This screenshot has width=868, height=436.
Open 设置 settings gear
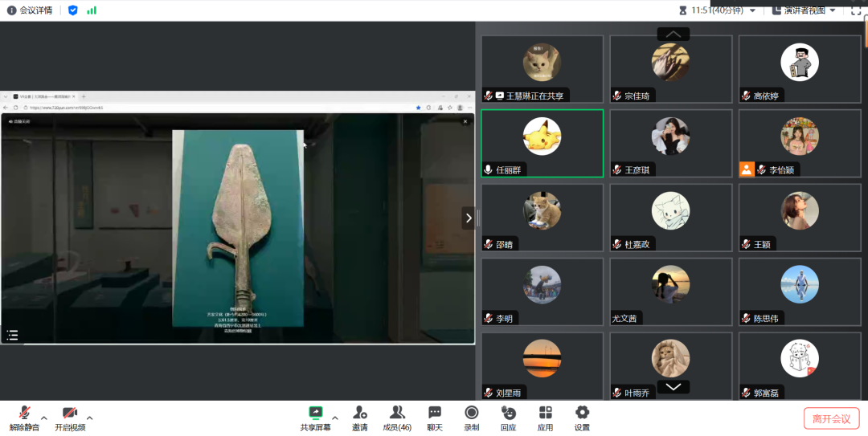point(582,413)
